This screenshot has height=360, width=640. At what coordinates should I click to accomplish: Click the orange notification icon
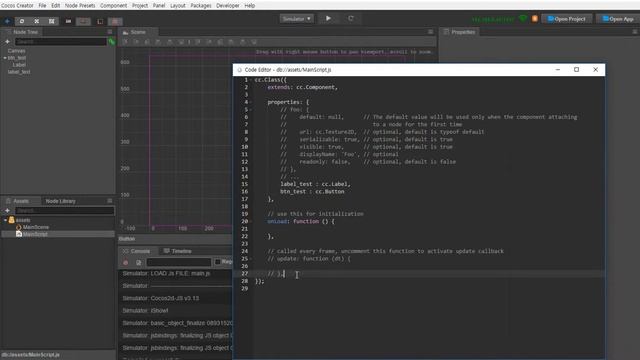click(534, 19)
